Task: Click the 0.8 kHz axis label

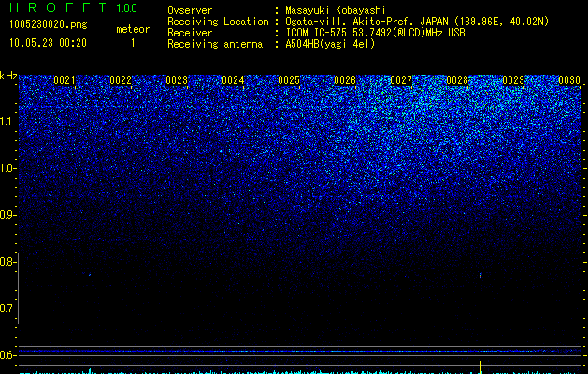Action: point(8,262)
